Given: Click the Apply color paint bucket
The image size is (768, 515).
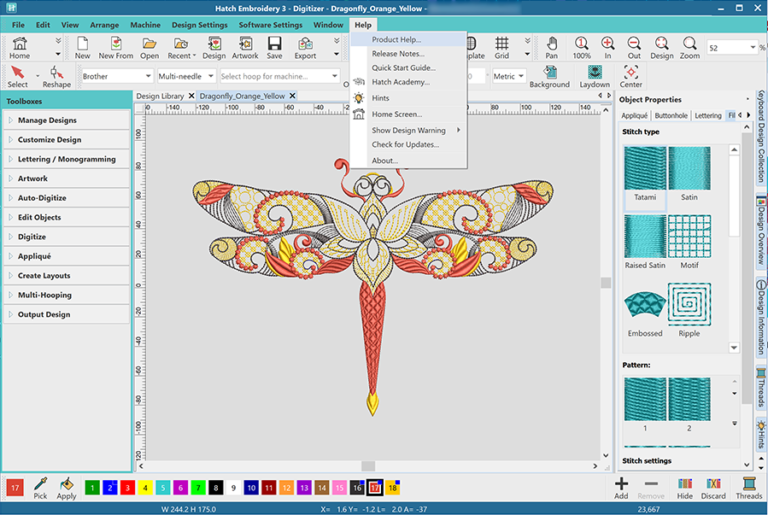Looking at the screenshot, I should (66, 487).
